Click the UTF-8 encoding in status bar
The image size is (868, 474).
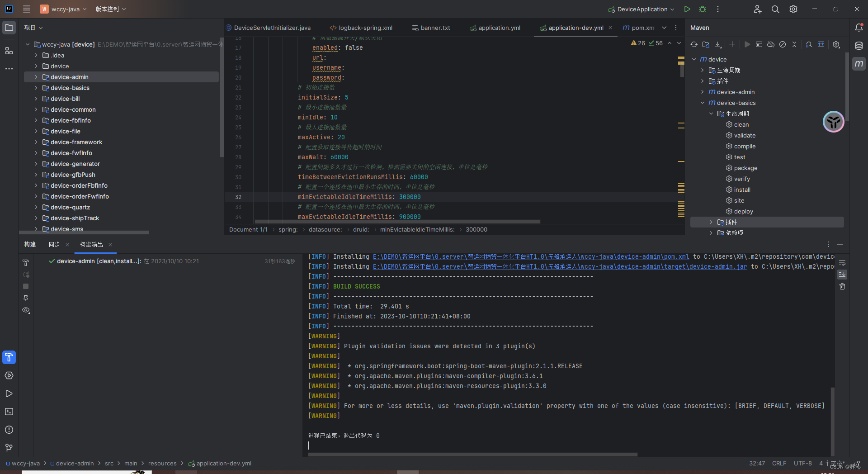click(802, 463)
